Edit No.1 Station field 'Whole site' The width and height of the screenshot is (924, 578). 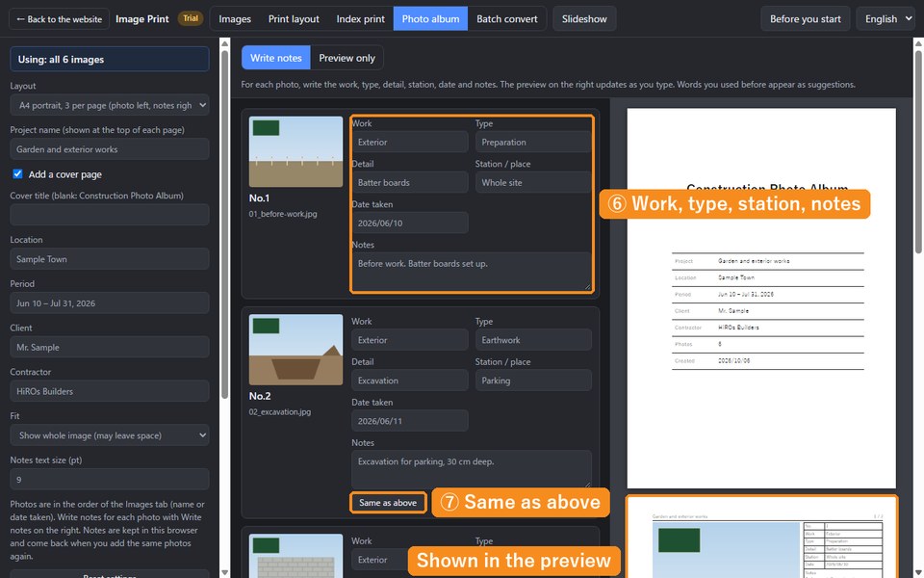pos(533,182)
